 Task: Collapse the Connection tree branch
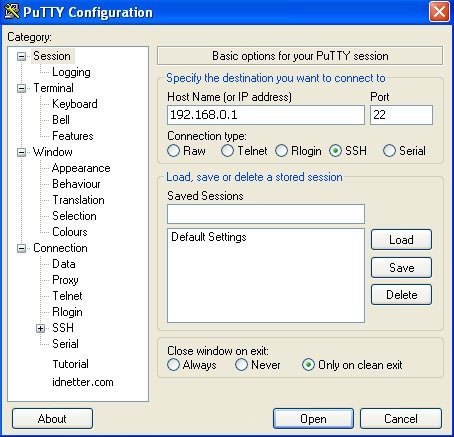point(21,248)
